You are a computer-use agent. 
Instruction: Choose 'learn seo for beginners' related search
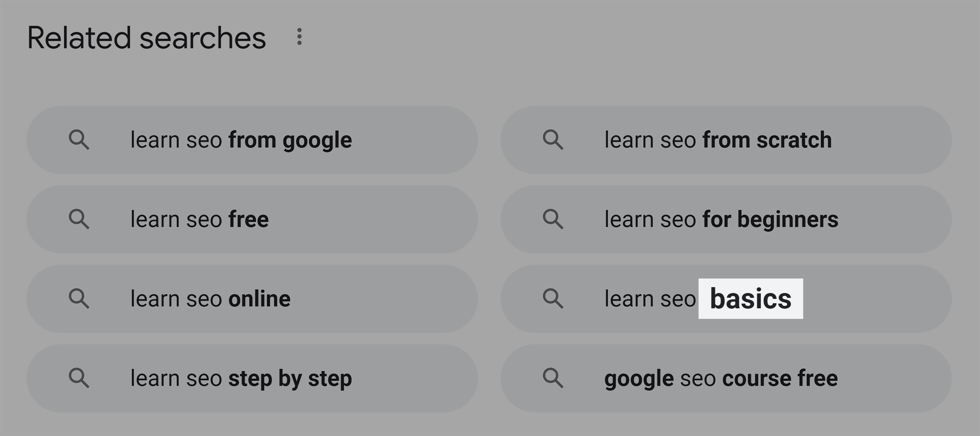[726, 219]
